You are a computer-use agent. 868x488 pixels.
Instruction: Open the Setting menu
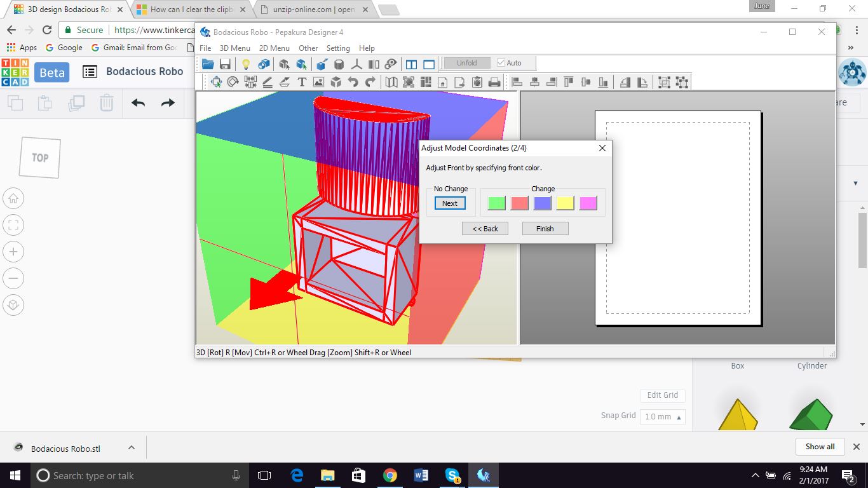[338, 48]
